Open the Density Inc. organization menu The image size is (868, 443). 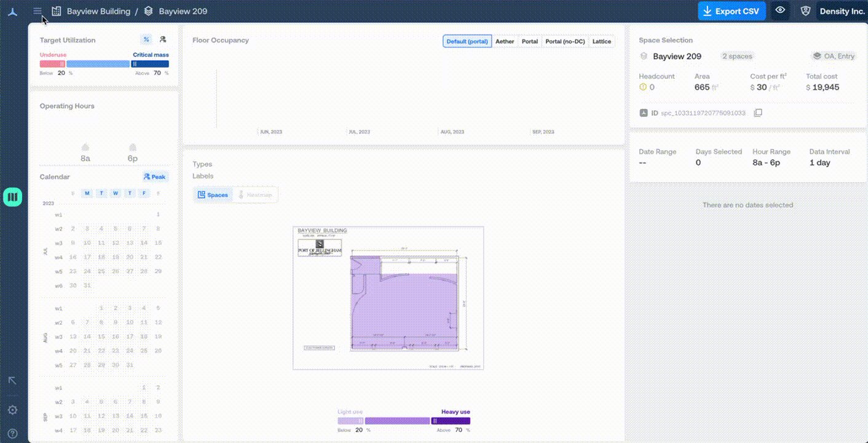tap(842, 11)
